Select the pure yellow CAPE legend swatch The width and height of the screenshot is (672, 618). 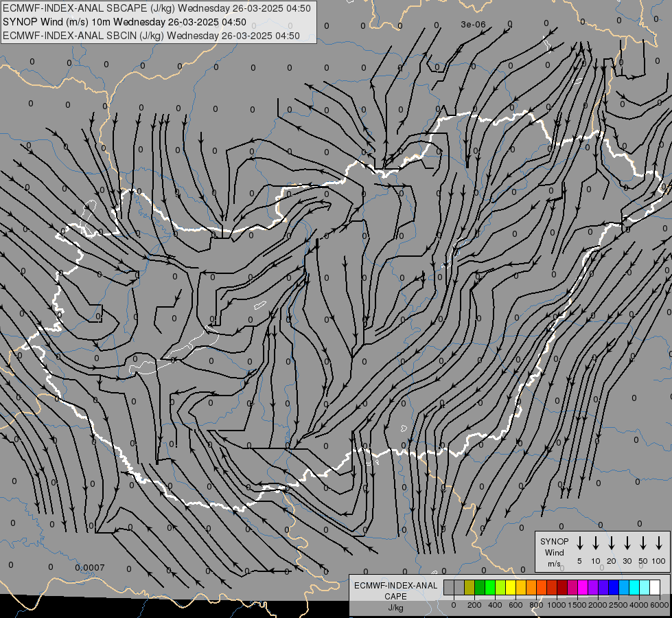coord(511,588)
